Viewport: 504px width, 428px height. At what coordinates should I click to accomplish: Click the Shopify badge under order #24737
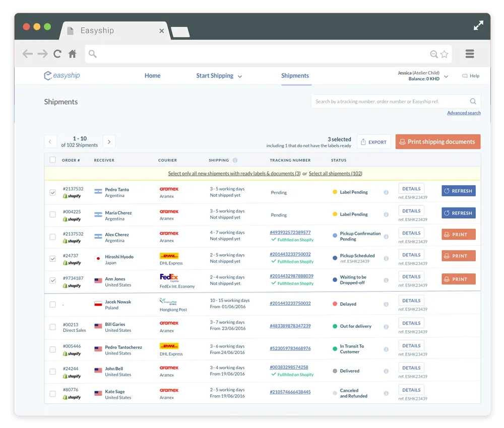(72, 263)
